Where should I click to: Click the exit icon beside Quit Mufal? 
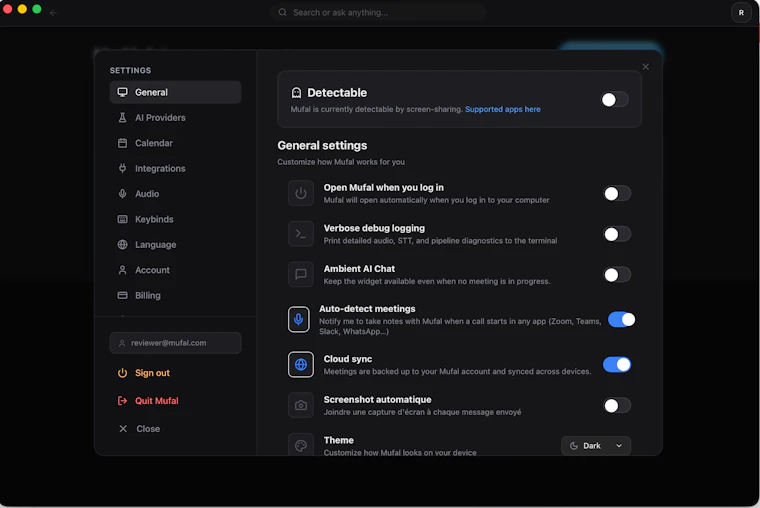click(x=123, y=400)
